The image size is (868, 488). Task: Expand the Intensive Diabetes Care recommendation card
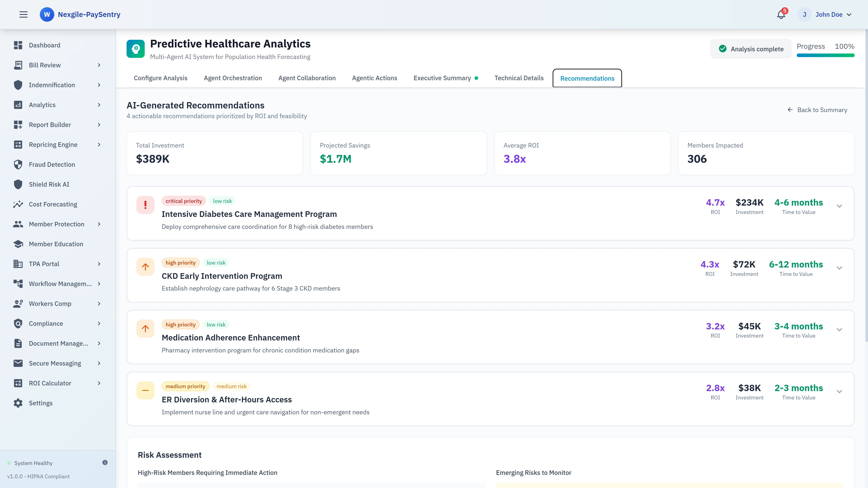839,206
